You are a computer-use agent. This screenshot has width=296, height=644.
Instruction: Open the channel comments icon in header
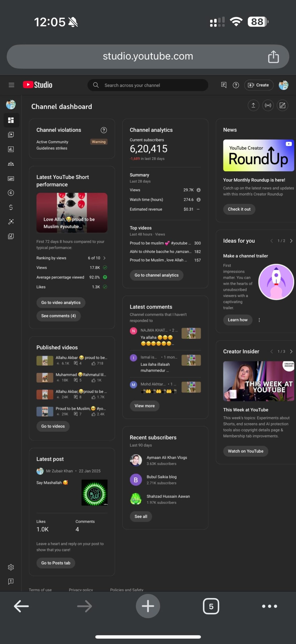tap(224, 85)
